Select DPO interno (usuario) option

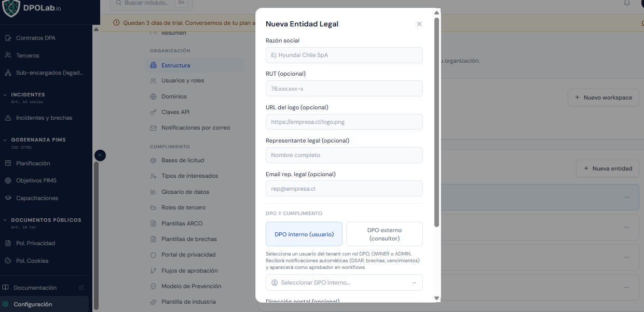304,234
